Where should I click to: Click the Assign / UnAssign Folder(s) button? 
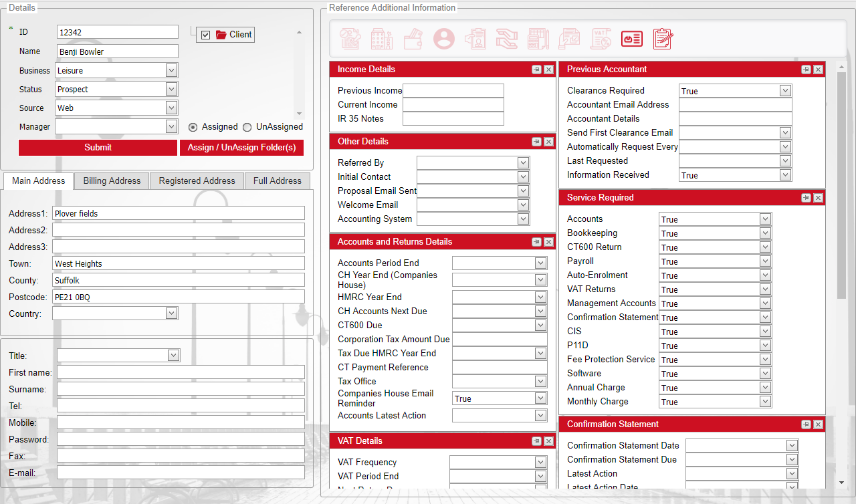[241, 148]
